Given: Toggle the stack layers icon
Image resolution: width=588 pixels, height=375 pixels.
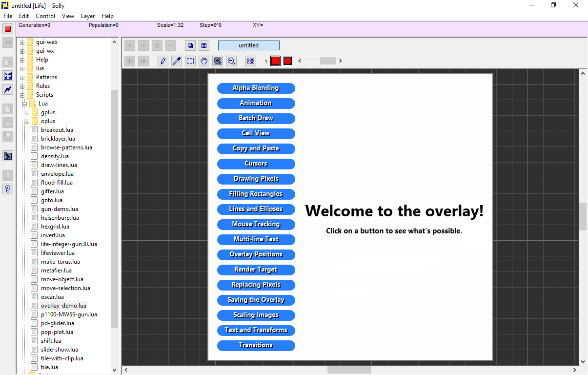Looking at the screenshot, I should [190, 45].
